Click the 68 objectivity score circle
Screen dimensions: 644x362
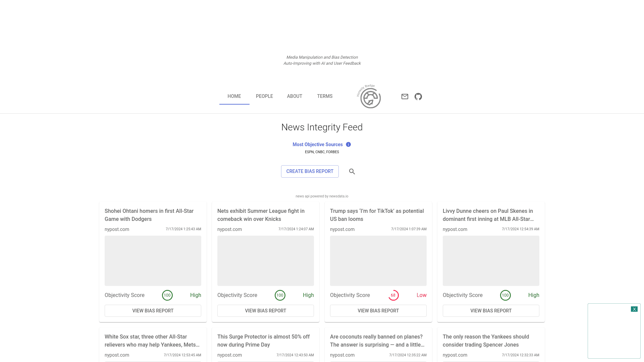[393, 295]
